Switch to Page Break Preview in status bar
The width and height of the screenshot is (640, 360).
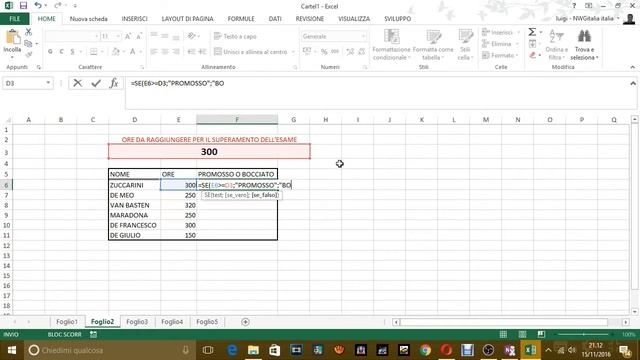[541, 334]
